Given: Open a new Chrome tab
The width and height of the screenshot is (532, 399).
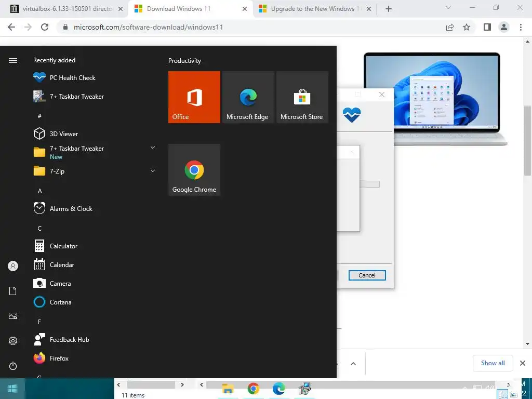Looking at the screenshot, I should tap(389, 9).
